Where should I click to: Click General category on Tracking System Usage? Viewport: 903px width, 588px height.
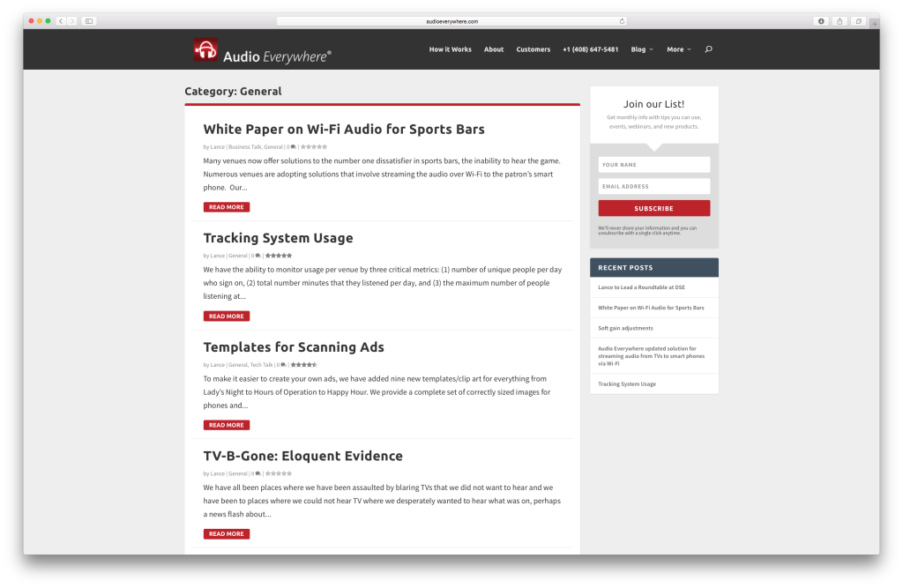(238, 256)
